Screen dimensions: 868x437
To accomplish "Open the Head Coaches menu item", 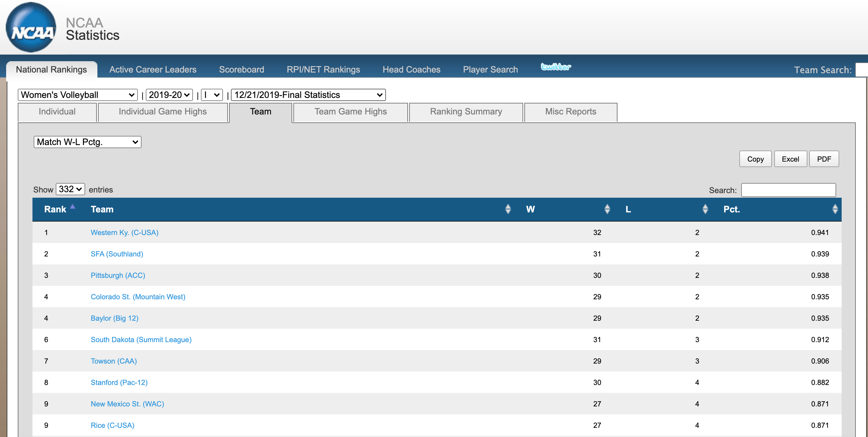I will point(411,69).
